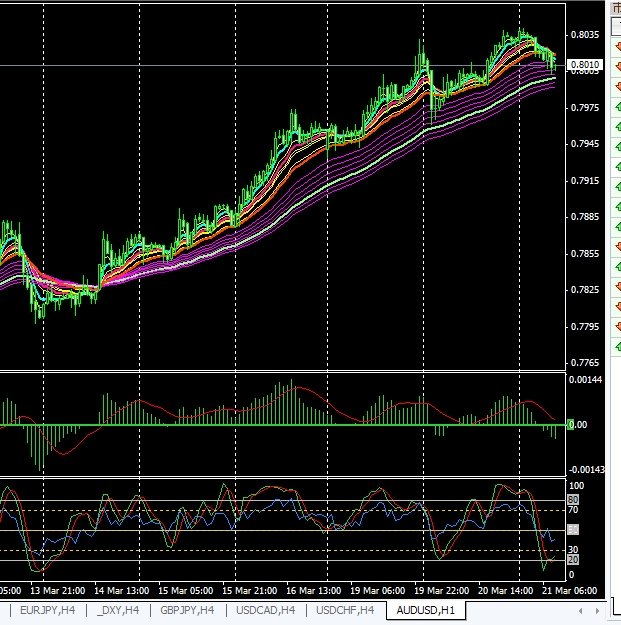Open the _DXY,H4 chart tab
The image size is (621, 625).
click(x=118, y=610)
